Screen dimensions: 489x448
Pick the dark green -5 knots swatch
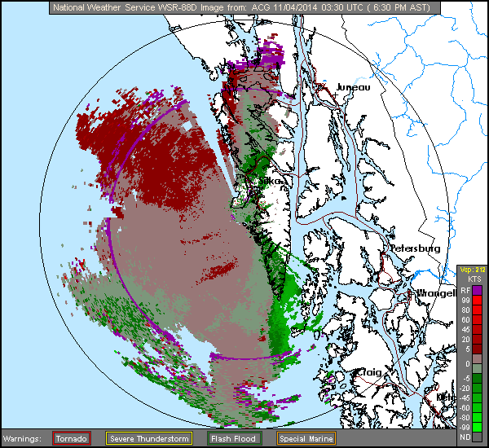pos(477,379)
